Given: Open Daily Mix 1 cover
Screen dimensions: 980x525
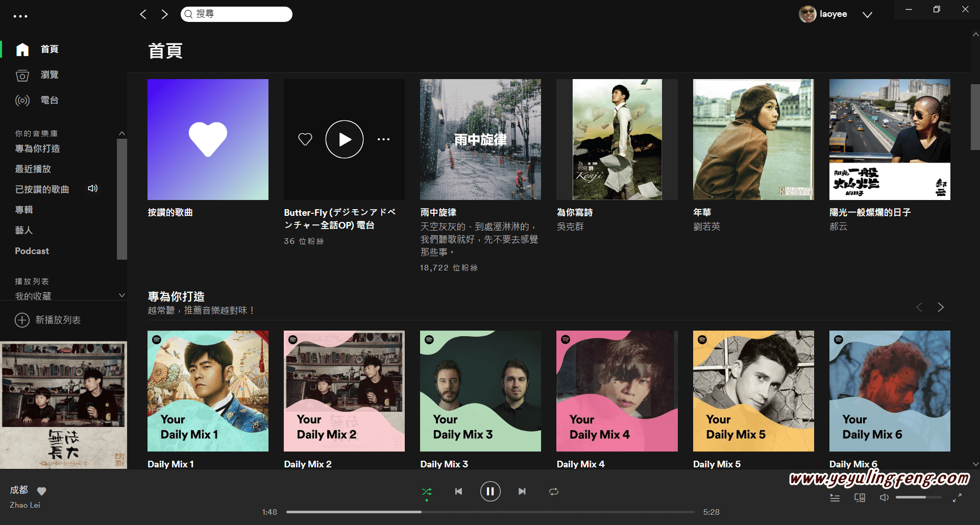Looking at the screenshot, I should pos(208,391).
